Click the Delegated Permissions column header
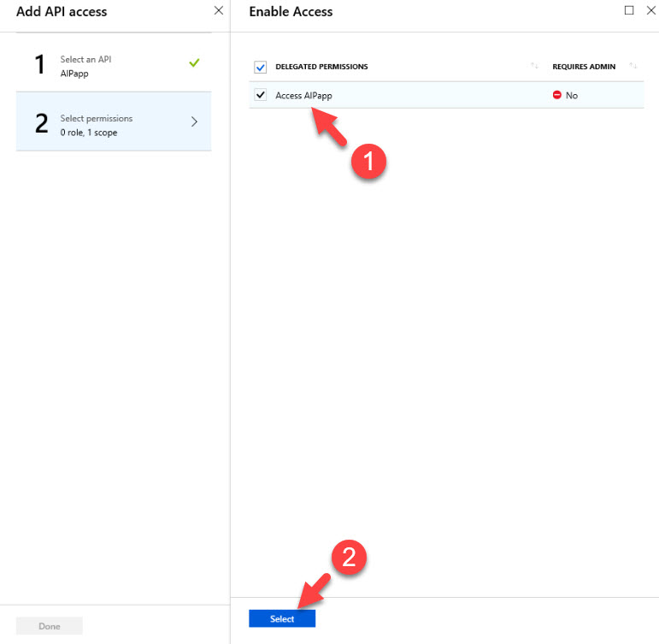The height and width of the screenshot is (644, 659). 321,67
